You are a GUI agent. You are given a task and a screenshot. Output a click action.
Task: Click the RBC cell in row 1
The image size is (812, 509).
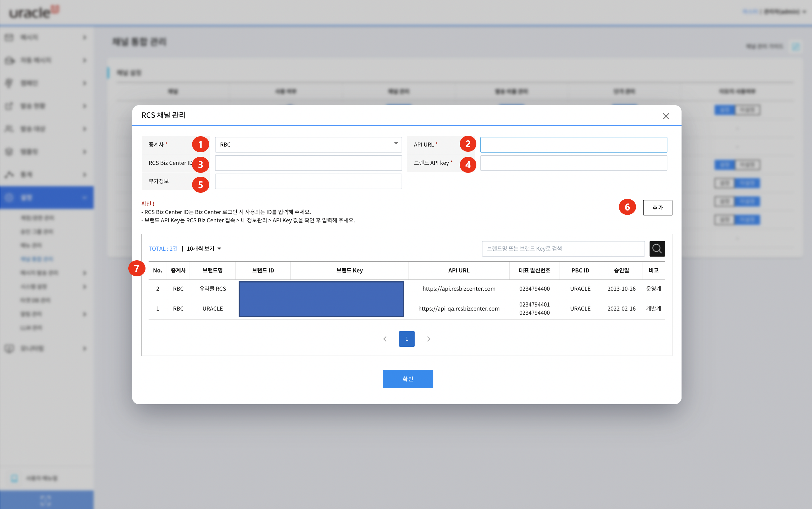coord(178,309)
